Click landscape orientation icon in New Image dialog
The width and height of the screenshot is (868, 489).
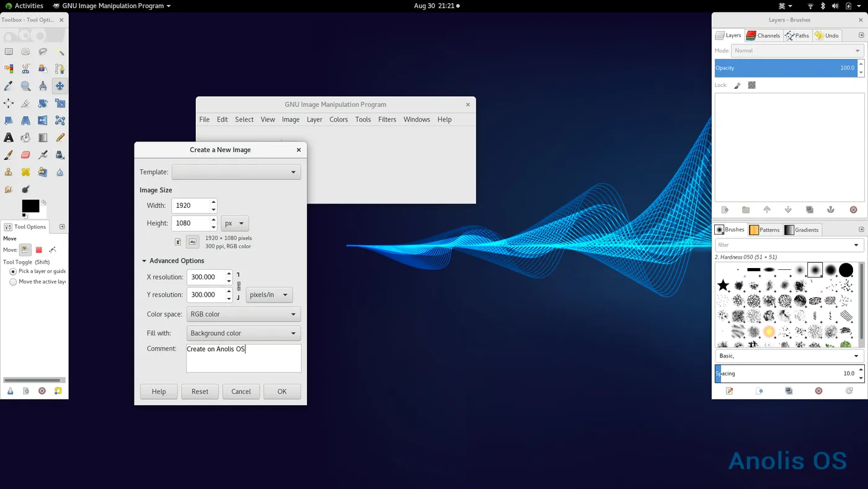coord(193,242)
